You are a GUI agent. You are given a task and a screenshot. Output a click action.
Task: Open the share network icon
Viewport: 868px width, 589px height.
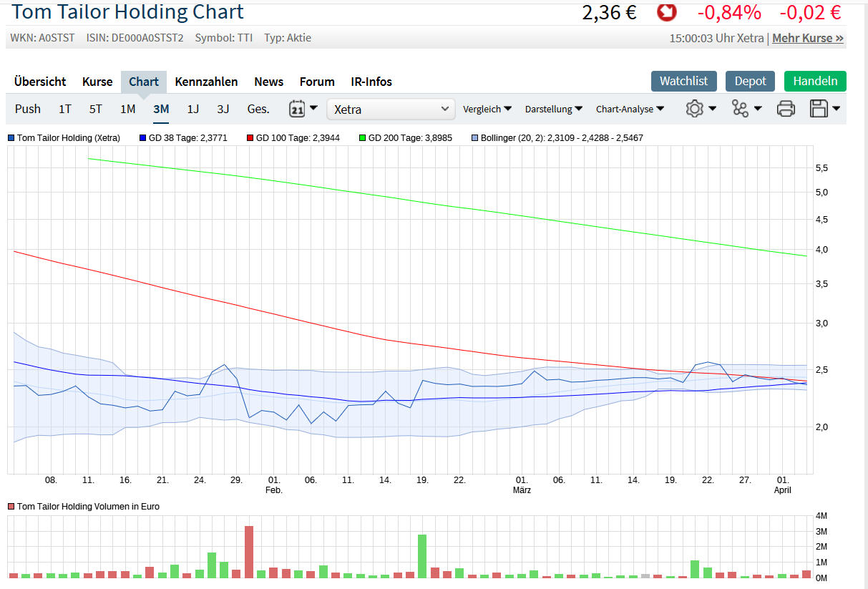(x=740, y=109)
